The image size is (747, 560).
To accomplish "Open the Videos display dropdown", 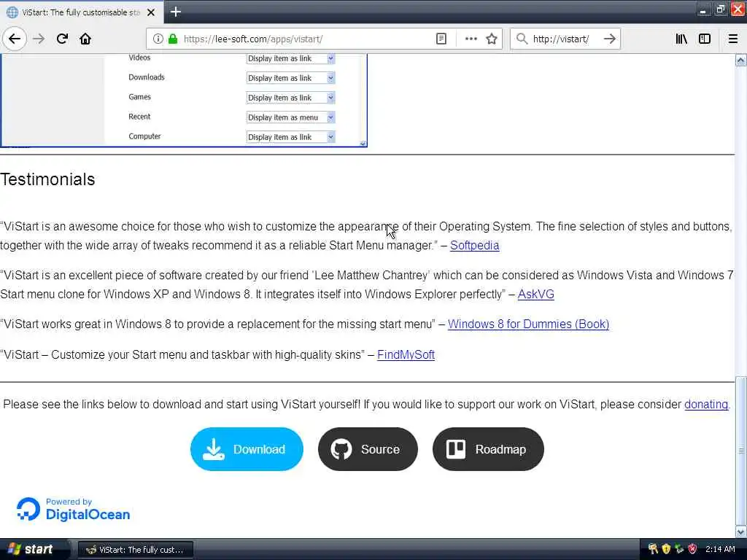I will pos(290,58).
